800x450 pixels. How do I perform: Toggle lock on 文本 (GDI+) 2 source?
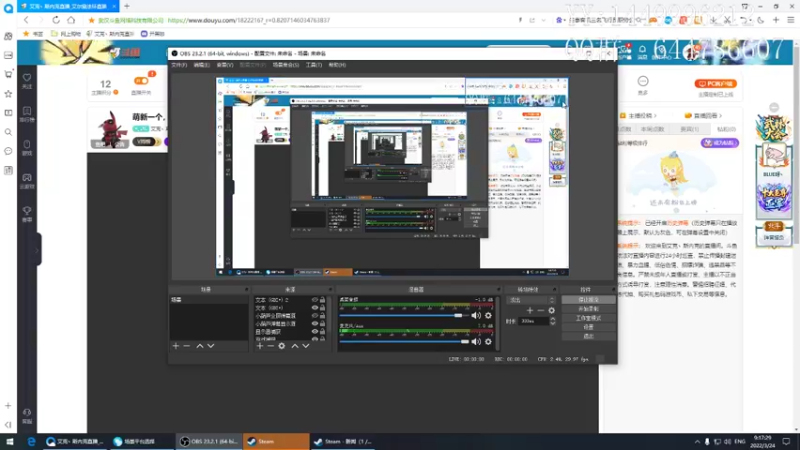click(x=322, y=300)
